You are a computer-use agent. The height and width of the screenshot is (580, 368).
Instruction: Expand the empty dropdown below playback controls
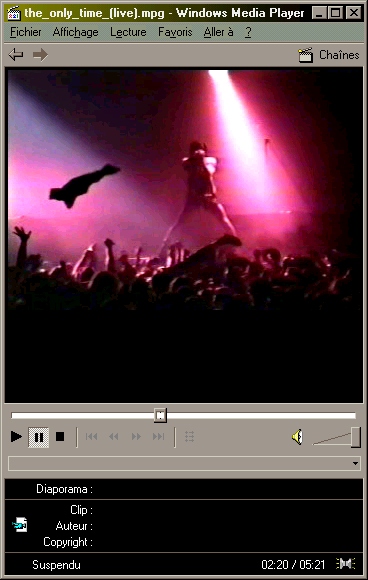[355, 463]
